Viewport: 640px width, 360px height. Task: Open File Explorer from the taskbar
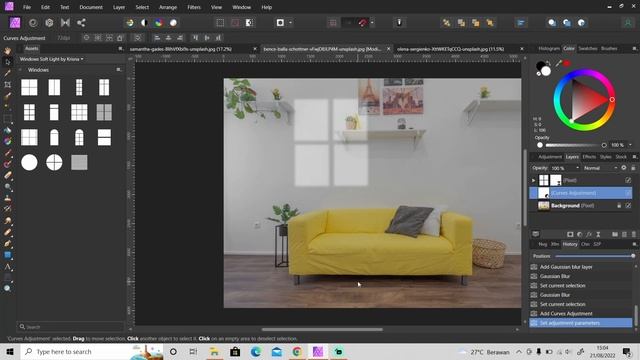(x=214, y=351)
